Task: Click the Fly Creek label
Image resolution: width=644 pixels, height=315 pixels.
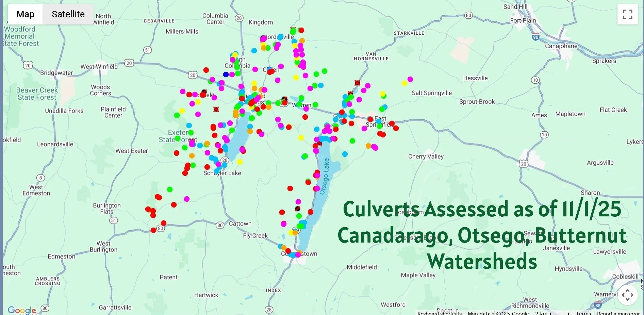Action: tap(255, 236)
